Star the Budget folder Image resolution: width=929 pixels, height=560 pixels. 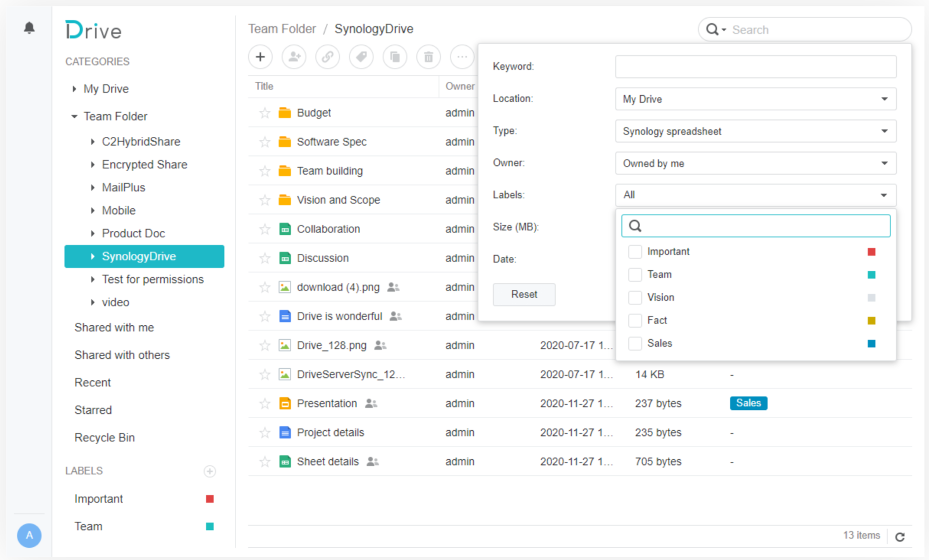point(265,113)
